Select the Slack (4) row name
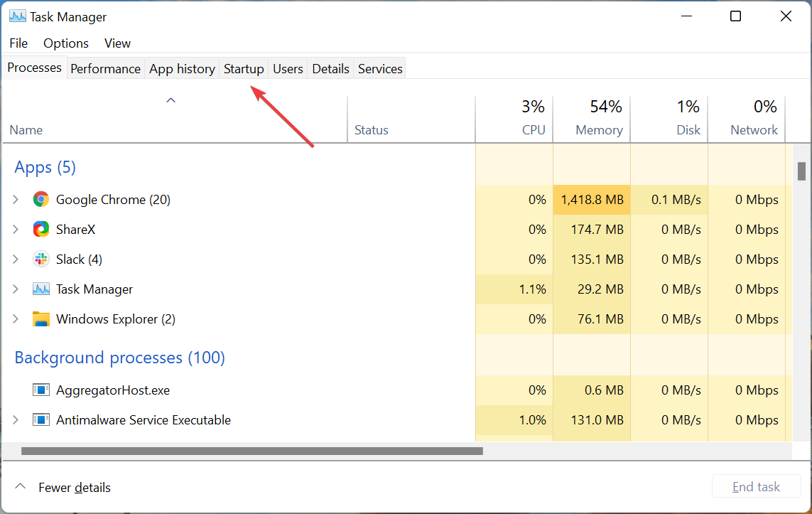The width and height of the screenshot is (812, 514). [x=80, y=259]
